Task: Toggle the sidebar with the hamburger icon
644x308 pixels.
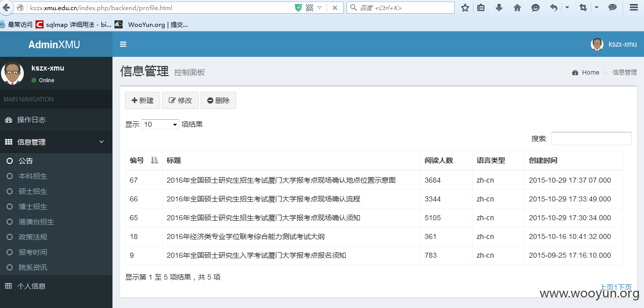Action: [123, 44]
